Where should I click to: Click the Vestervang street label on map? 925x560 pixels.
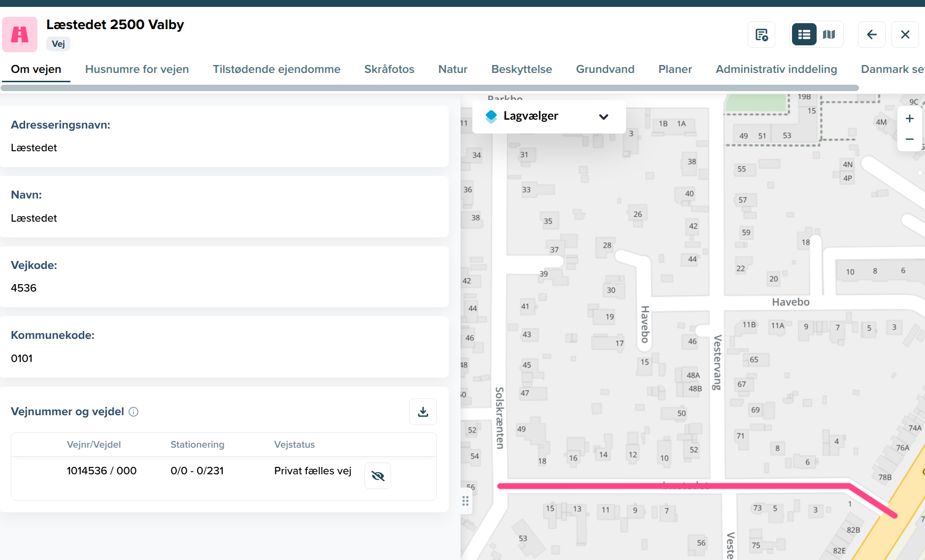pos(718,362)
